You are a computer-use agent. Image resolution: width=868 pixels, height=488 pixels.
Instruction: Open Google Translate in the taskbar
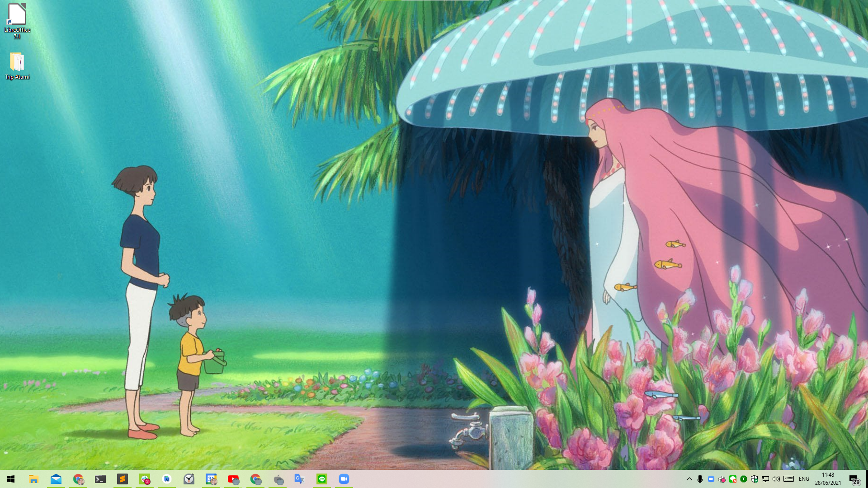pos(299,479)
